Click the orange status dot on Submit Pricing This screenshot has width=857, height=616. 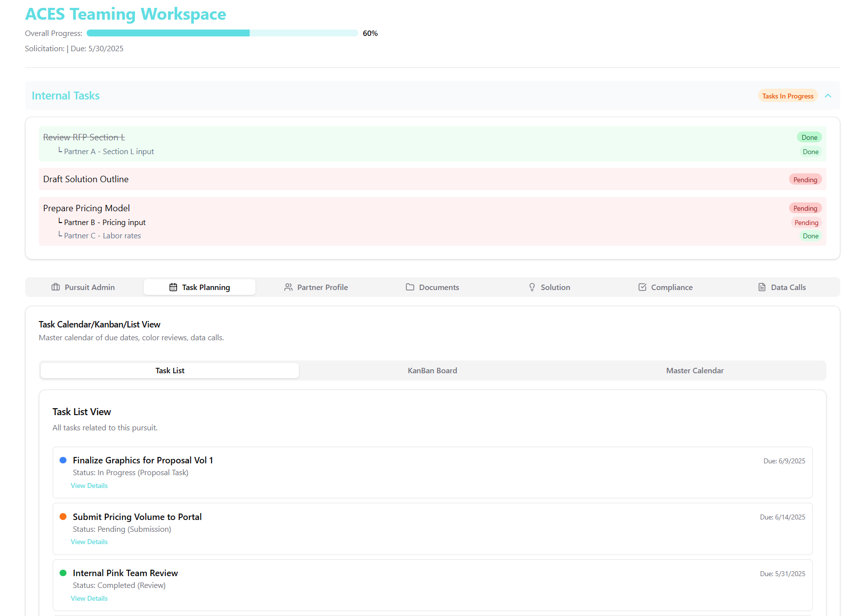63,517
